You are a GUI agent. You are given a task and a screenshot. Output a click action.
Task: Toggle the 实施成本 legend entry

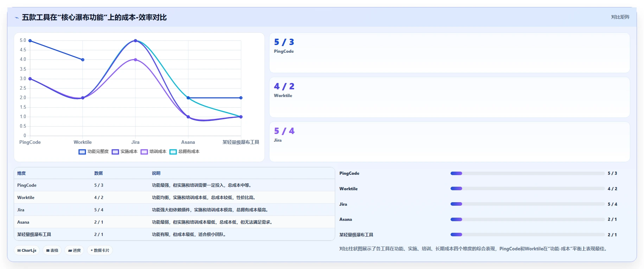[125, 152]
